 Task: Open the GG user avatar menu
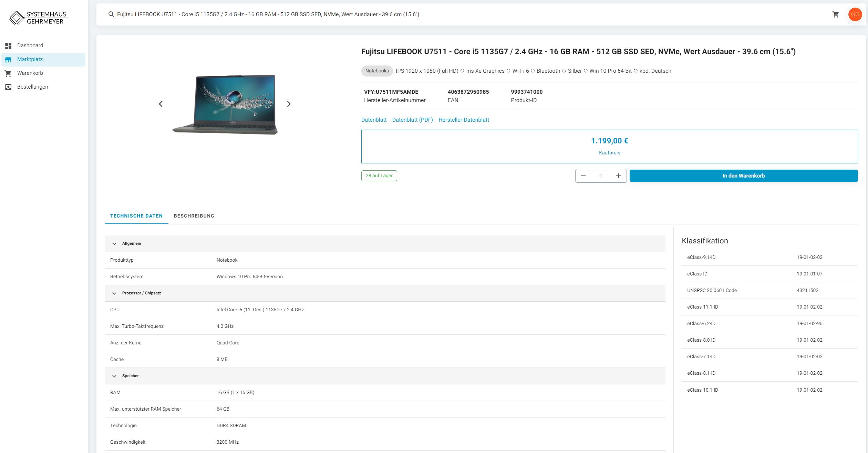point(855,14)
